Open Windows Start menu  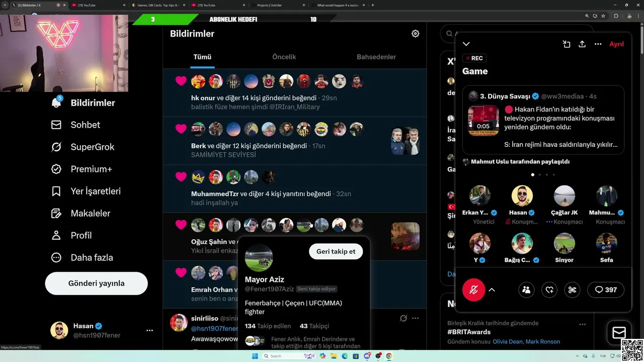coord(255,356)
